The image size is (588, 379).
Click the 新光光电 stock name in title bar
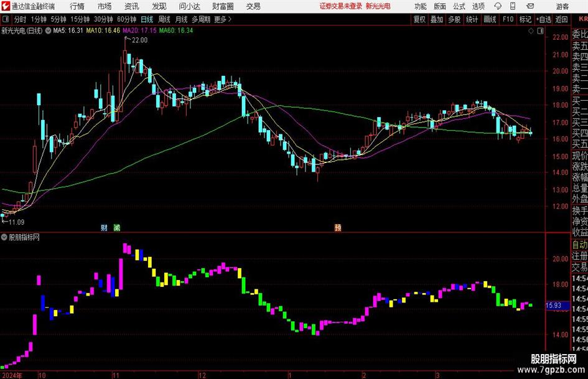[x=378, y=6]
